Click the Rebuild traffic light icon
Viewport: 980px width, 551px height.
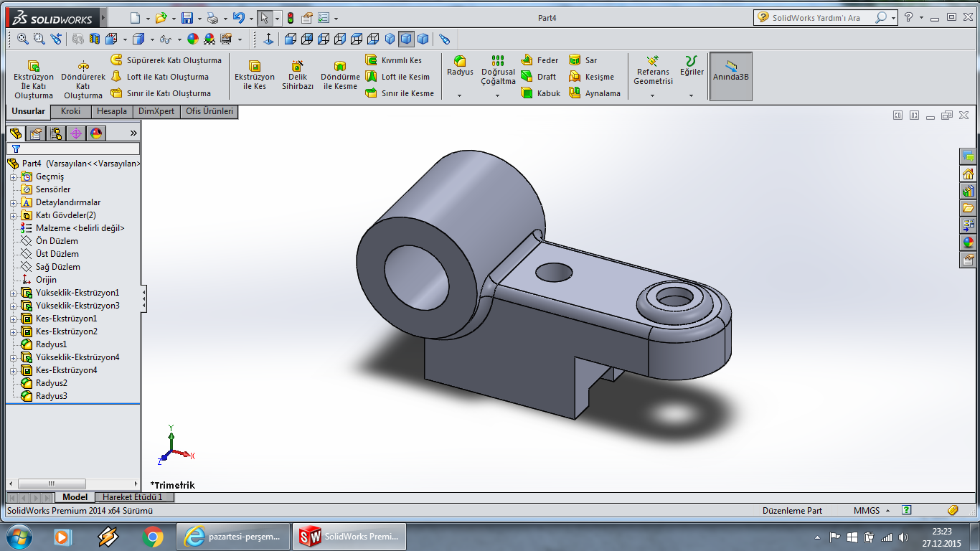pyautogui.click(x=291, y=18)
